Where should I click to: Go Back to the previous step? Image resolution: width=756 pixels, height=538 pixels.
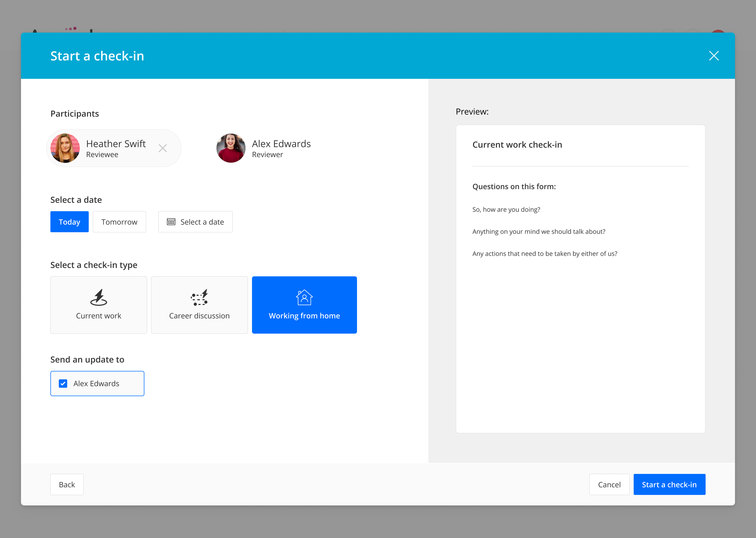(66, 484)
